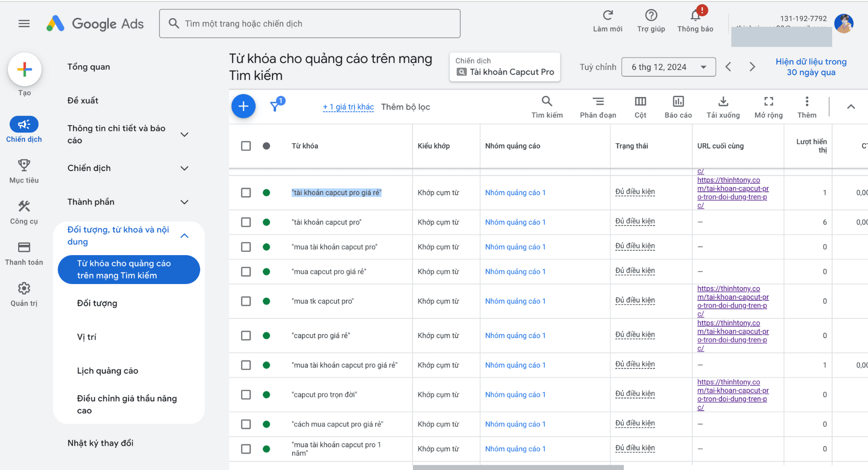Click Thêm bộ lọc add filter
Viewport: 868px width, 470px height.
point(406,107)
